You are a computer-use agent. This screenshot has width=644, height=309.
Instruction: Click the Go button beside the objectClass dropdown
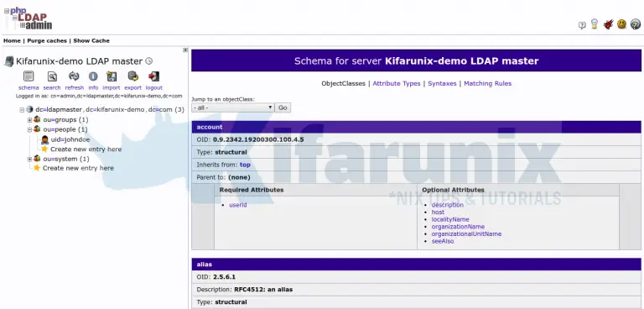(283, 107)
